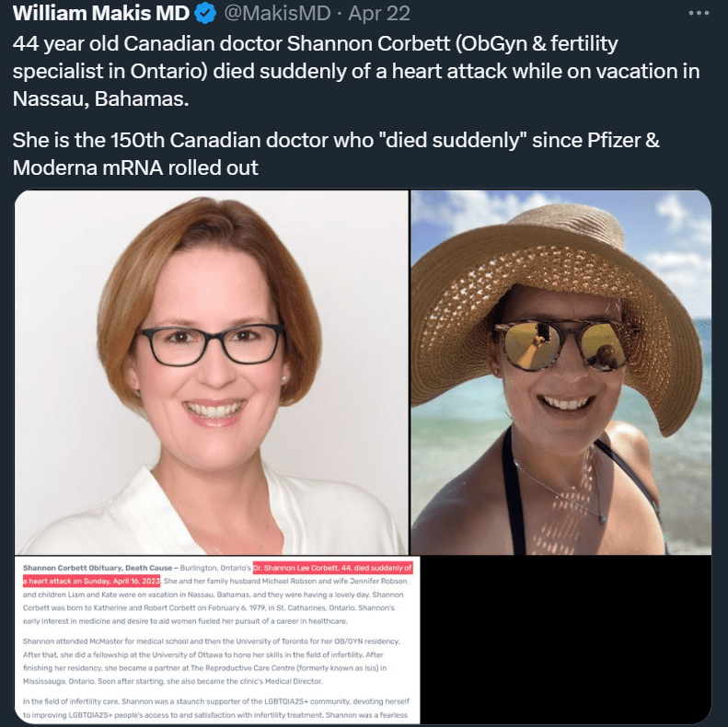Open the studio portrait photo with glasses
Viewport: 728px width, 727px height.
[212, 373]
